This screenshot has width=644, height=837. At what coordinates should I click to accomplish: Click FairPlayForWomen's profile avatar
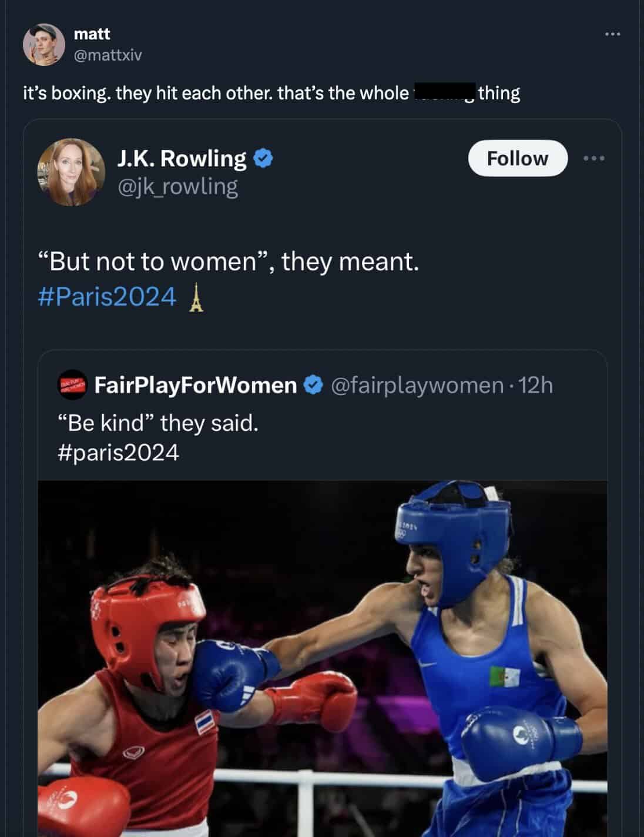click(72, 386)
